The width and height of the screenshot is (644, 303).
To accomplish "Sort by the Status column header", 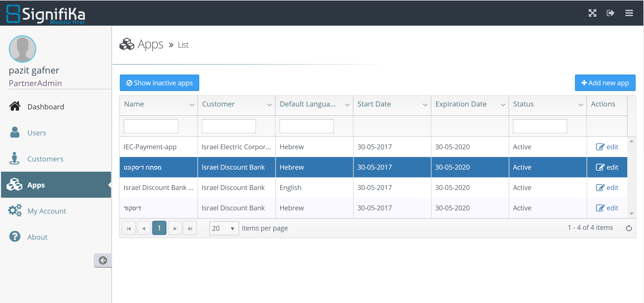I will [523, 104].
